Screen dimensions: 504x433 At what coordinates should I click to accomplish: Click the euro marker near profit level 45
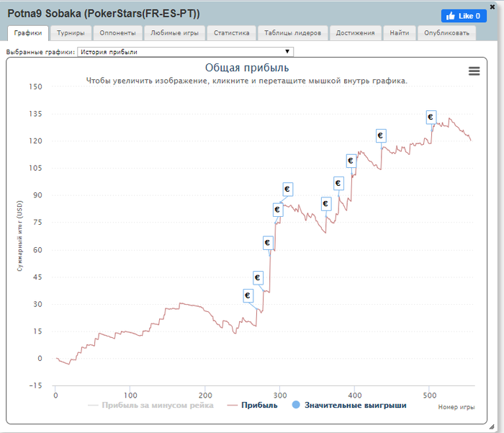tap(258, 277)
